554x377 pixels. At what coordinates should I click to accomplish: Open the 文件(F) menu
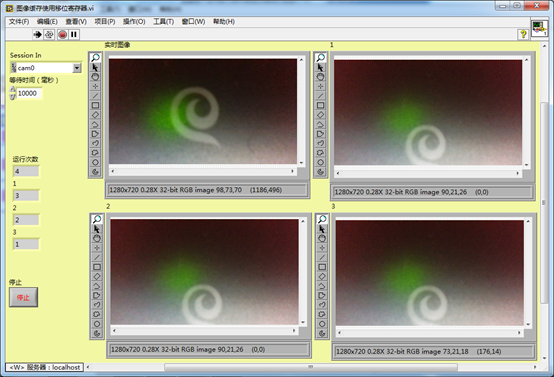click(19, 22)
